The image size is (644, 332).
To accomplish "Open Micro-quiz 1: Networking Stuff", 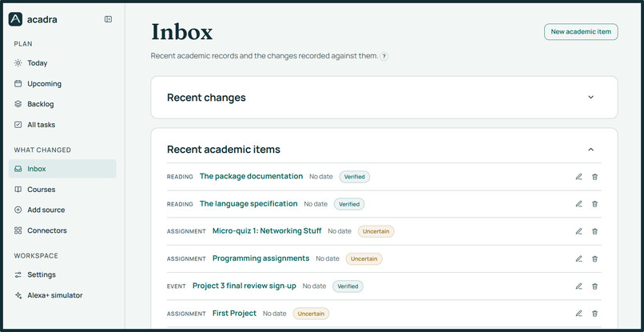I will (267, 230).
